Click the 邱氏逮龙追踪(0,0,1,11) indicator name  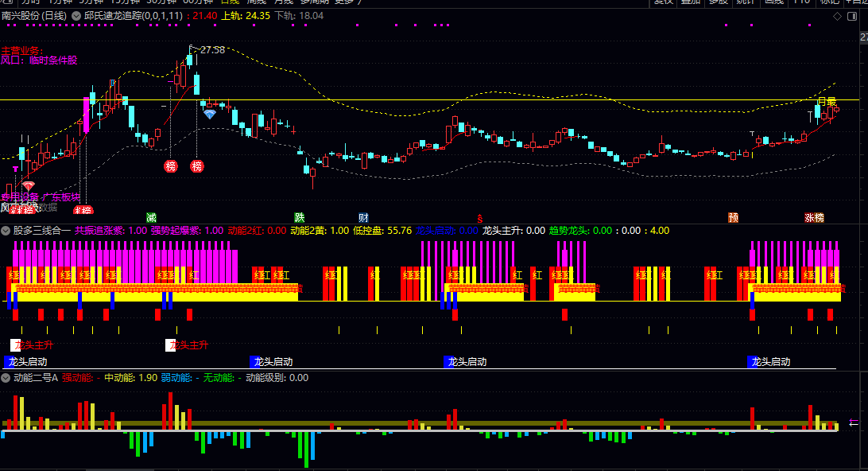coord(134,16)
